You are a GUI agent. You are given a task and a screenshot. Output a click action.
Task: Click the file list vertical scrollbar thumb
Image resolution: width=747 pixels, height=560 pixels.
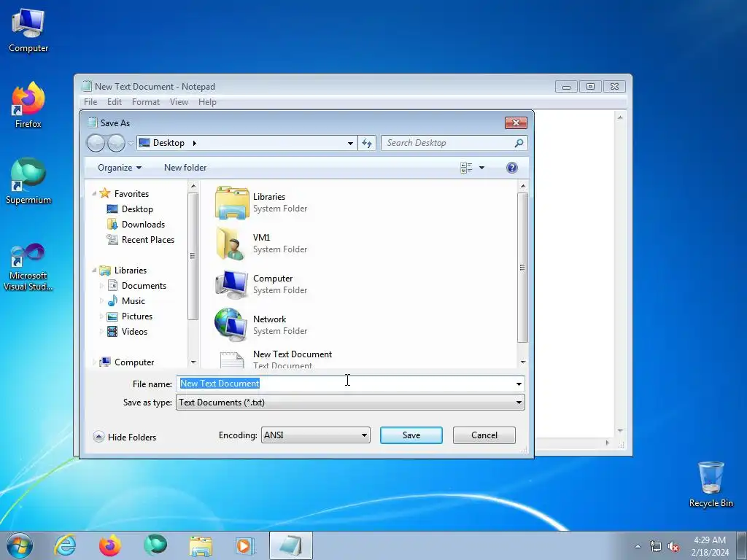point(522,268)
